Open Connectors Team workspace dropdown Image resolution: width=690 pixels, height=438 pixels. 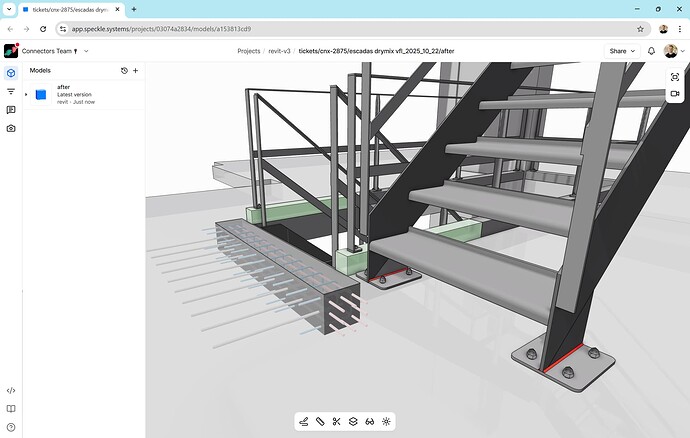point(86,51)
